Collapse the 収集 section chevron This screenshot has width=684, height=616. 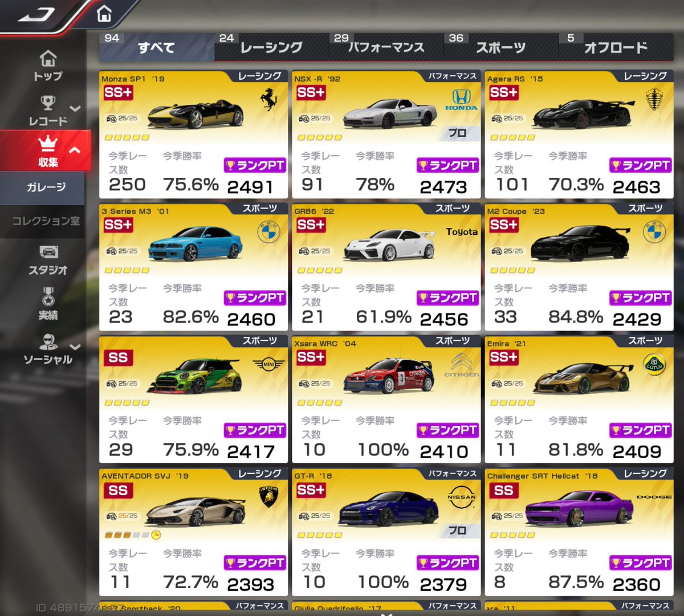click(75, 150)
